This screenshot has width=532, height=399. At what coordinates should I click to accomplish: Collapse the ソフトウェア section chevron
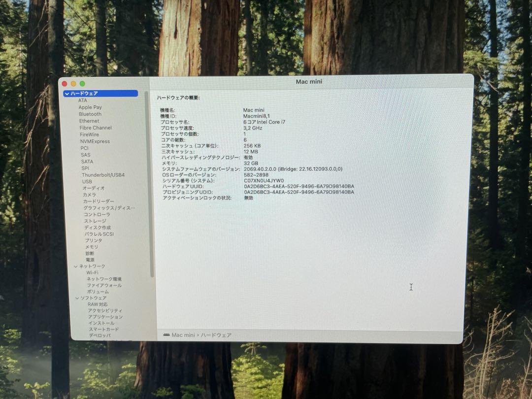click(x=77, y=298)
